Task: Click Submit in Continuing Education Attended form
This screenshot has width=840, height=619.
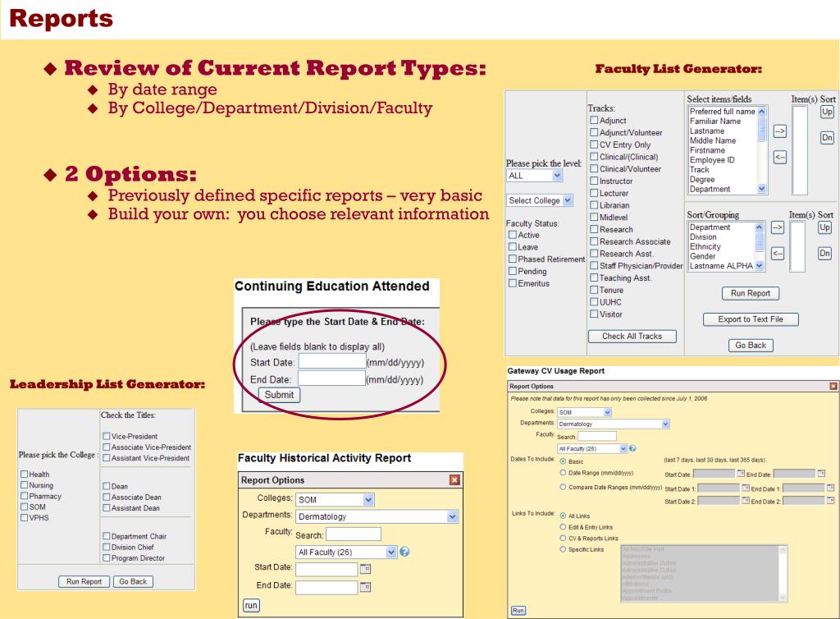Action: [279, 394]
